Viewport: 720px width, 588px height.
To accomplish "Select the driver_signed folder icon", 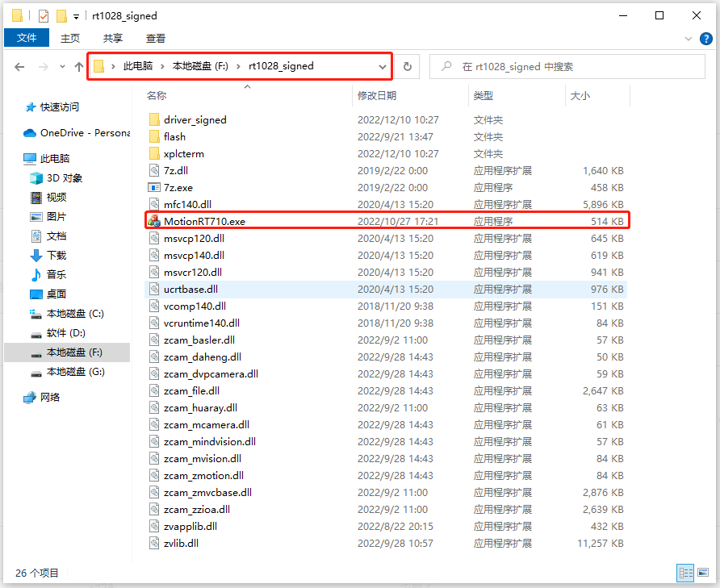I will (x=154, y=120).
